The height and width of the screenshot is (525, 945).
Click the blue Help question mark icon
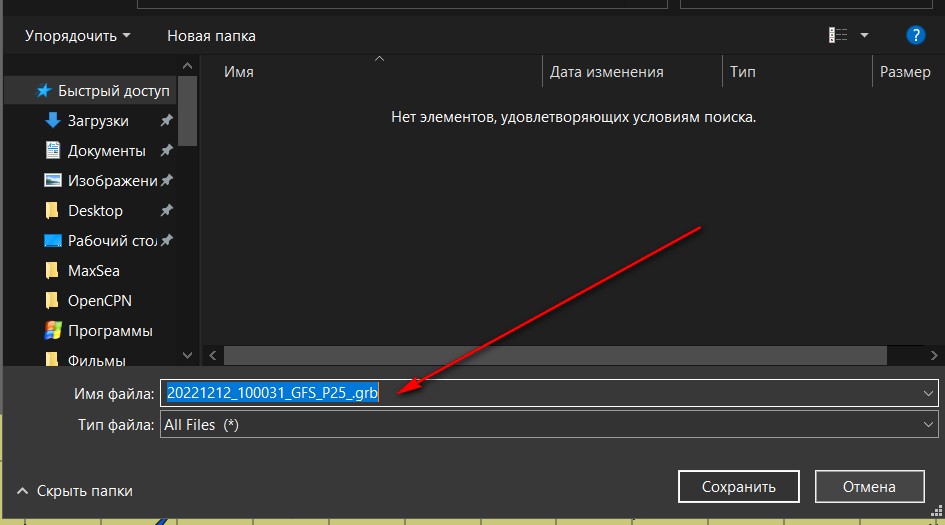(915, 35)
